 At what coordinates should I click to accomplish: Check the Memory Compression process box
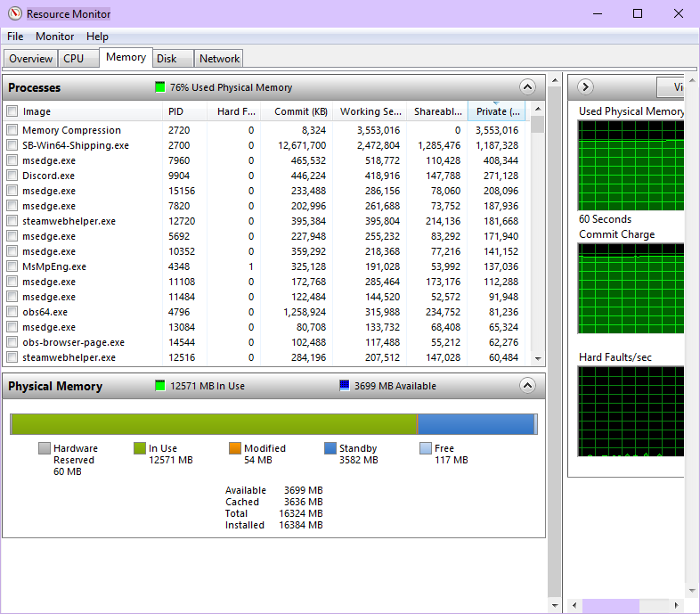pyautogui.click(x=12, y=129)
